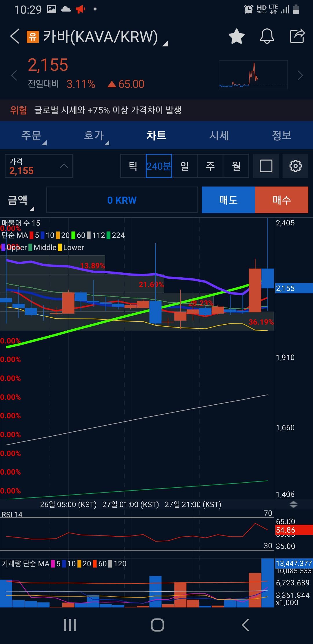Tap the 36.19% volume profile label
This screenshot has width=313, height=644.
[x=261, y=322]
